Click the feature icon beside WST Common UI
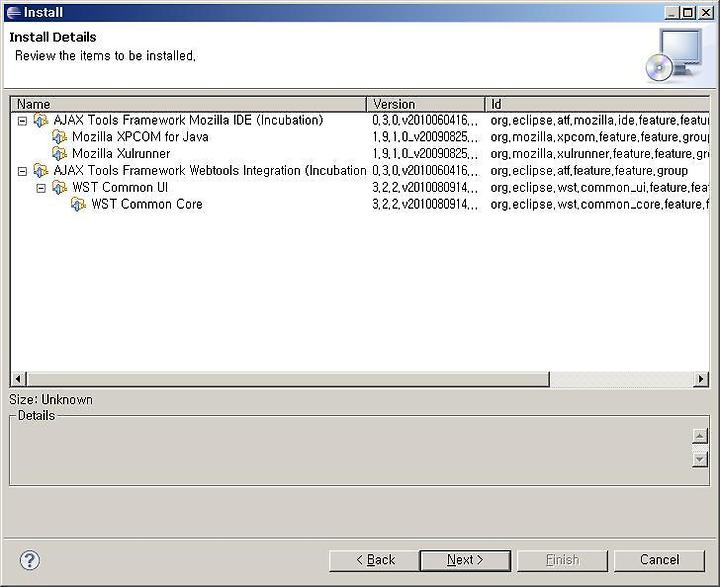Screen dimensions: 720x587 click(60, 188)
